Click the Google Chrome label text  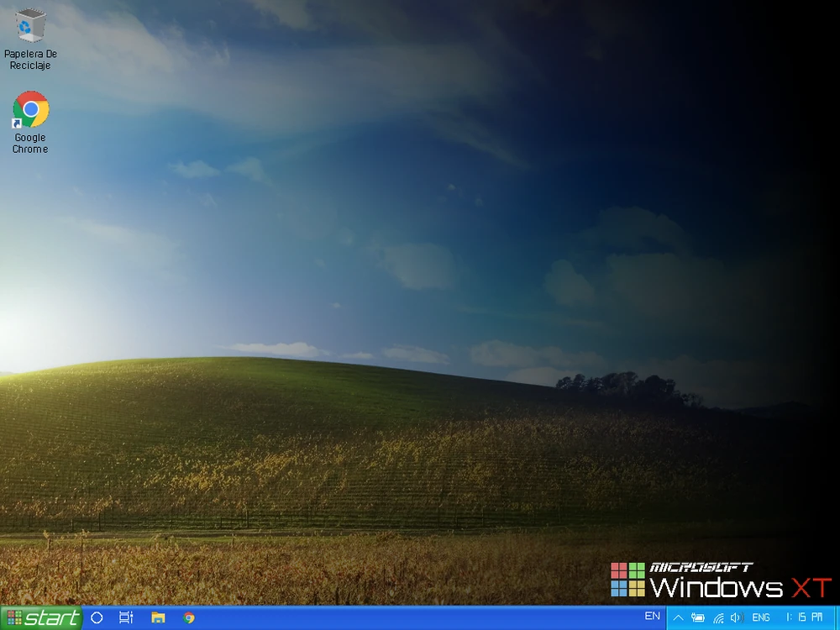point(29,143)
